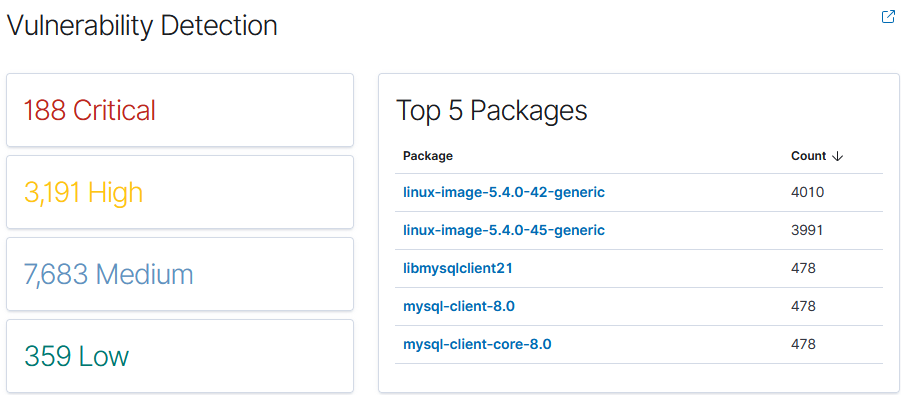Click the 478 count for mysql-client-core-8.0
This screenshot has width=901, height=395.
(803, 344)
